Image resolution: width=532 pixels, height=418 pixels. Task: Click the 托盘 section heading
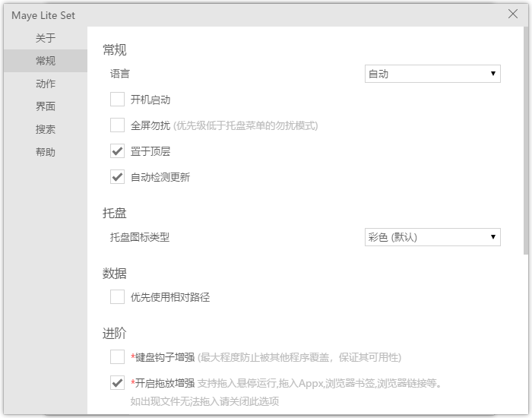(115, 213)
